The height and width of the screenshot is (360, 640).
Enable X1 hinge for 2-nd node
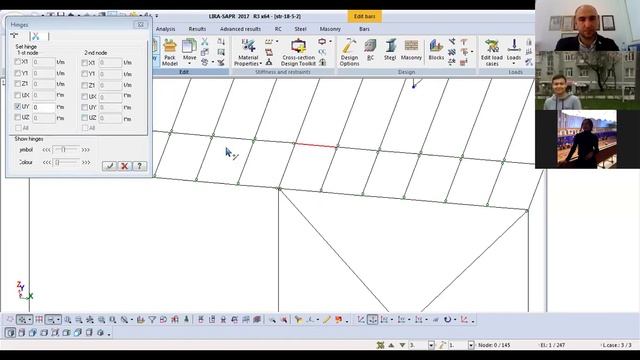pos(84,63)
